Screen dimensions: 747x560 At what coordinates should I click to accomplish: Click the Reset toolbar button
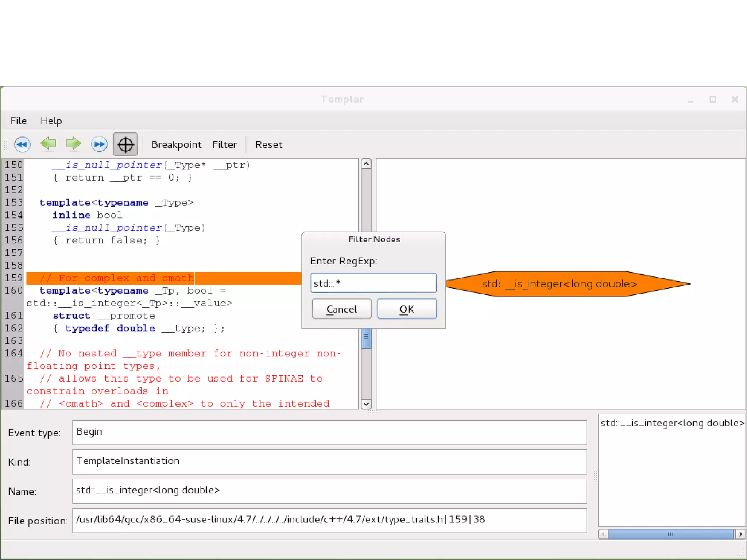click(268, 144)
